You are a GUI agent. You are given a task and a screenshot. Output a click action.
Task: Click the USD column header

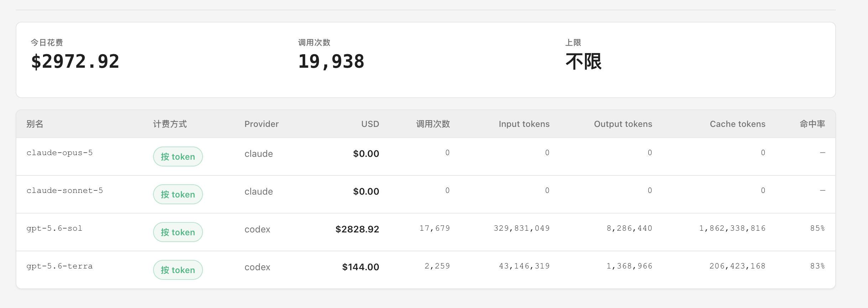tap(370, 124)
